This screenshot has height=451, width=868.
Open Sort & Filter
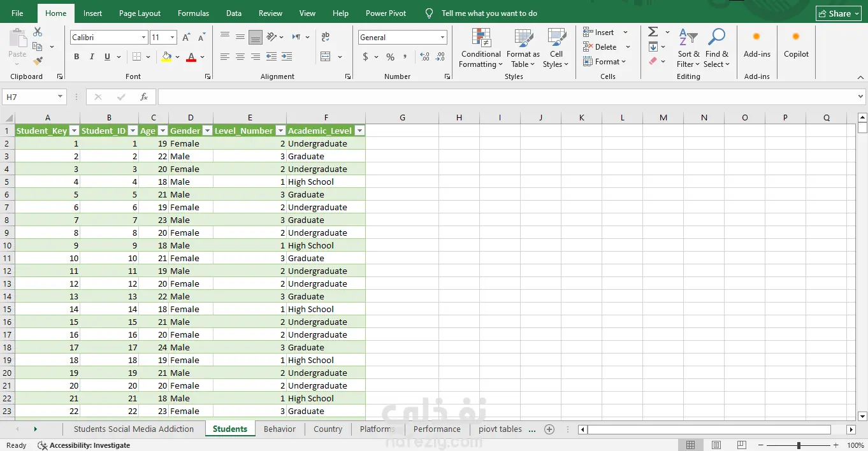688,48
